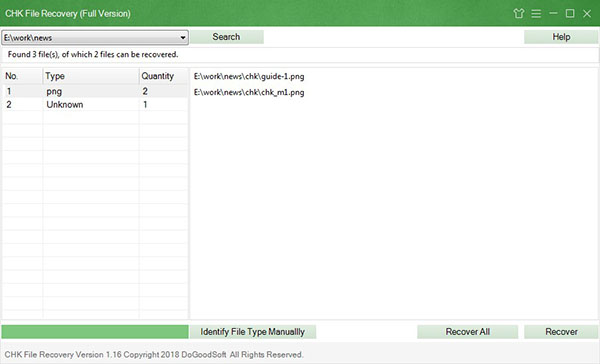Image resolution: width=600 pixels, height=364 pixels.
Task: Click the Search button
Action: [227, 37]
